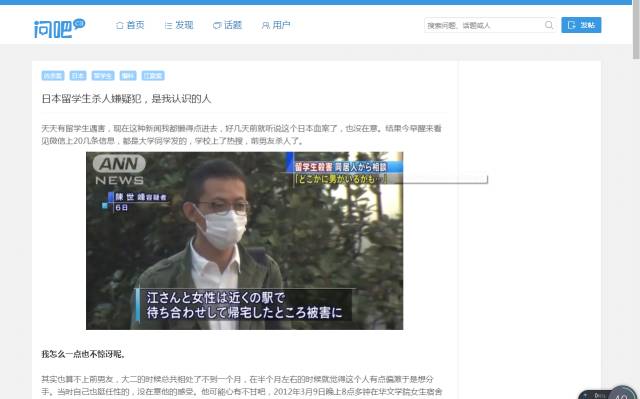
Task: Click the 问吧 site logo
Action: pyautogui.click(x=59, y=28)
